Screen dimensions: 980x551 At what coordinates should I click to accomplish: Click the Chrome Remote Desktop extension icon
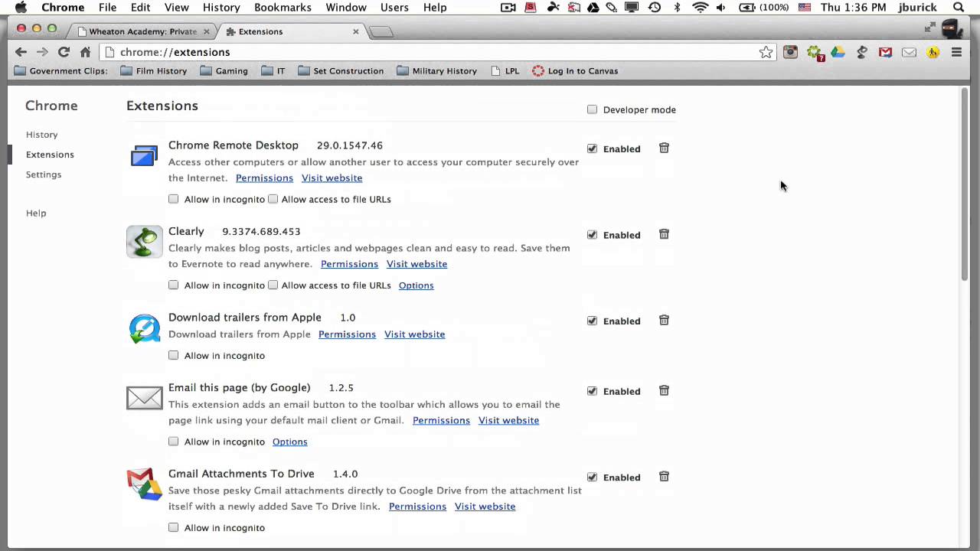(144, 156)
